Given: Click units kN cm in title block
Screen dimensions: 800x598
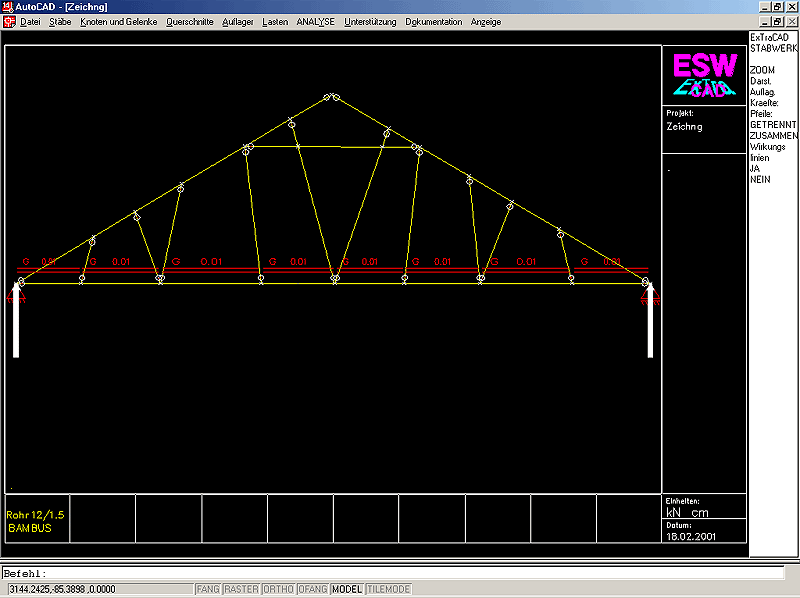Looking at the screenshot, I should coord(687,513).
